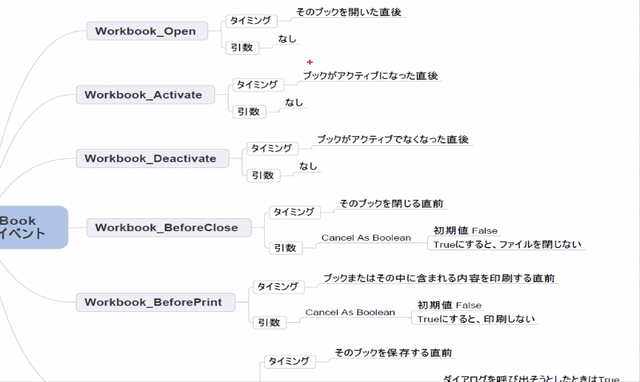Select 引数 under Workbook_Deactivate
The image size is (640, 382).
(263, 175)
